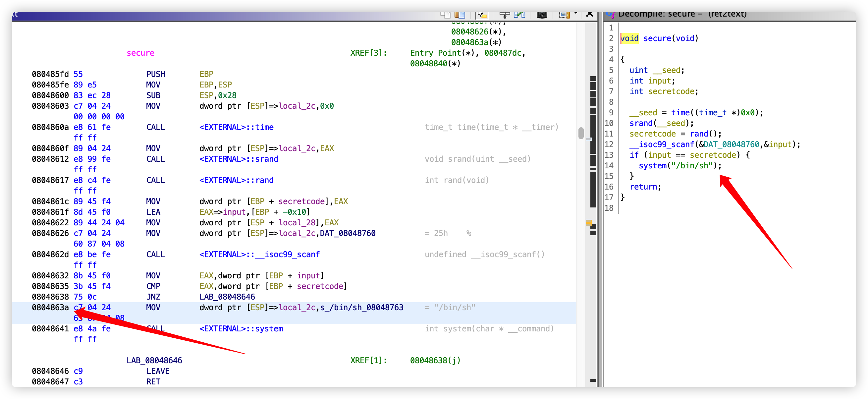Viewport: 868px width, 399px height.
Task: Click secure function name in decompiler
Action: click(x=657, y=38)
